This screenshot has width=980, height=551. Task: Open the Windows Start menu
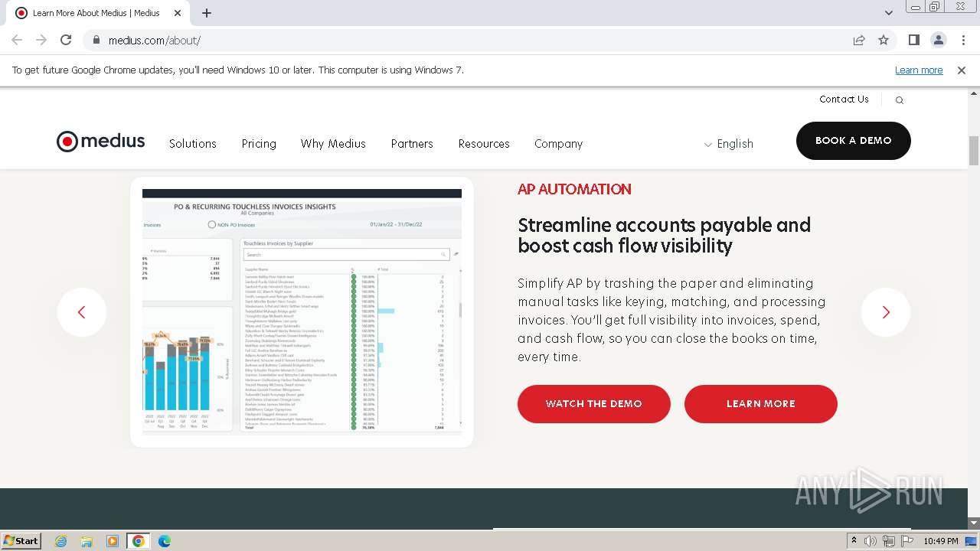coord(21,541)
